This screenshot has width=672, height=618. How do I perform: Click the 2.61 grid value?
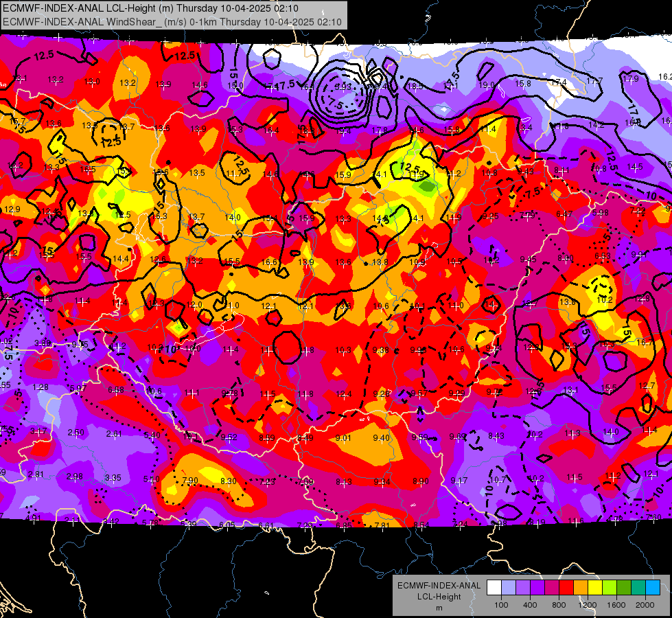pos(114,434)
